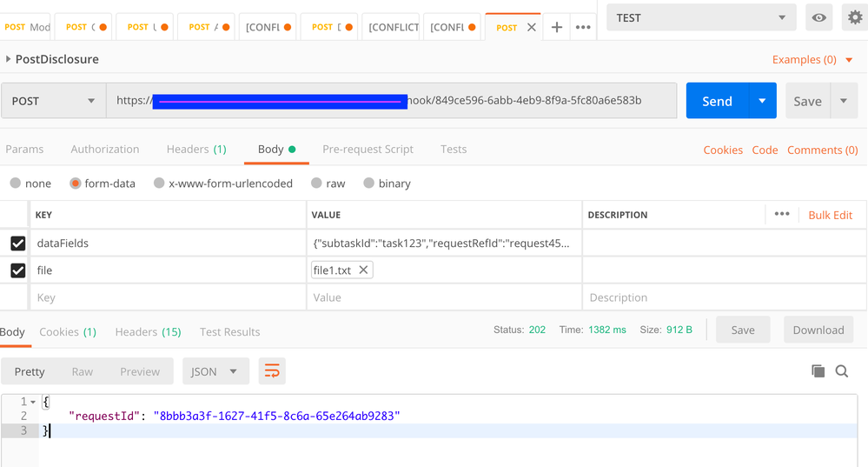
Task: Switch response view to Preview
Action: (140, 371)
